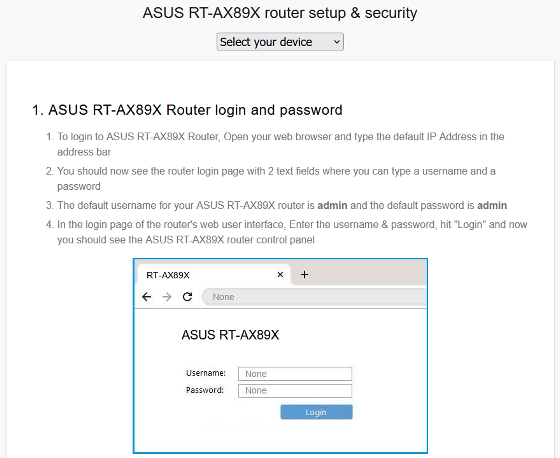The image size is (560, 458).
Task: Open the "Select your device" dropdown
Action: point(280,42)
